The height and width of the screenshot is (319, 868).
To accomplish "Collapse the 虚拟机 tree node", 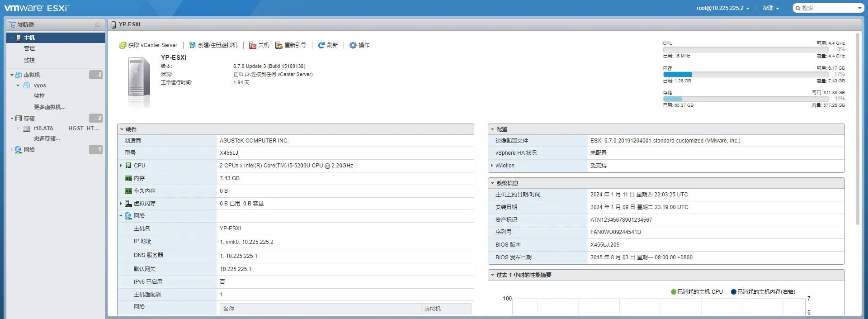I will (12, 75).
